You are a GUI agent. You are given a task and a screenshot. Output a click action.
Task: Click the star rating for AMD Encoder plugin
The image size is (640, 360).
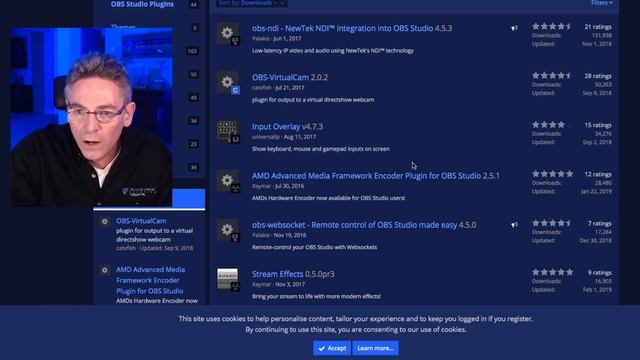pyautogui.click(x=552, y=174)
